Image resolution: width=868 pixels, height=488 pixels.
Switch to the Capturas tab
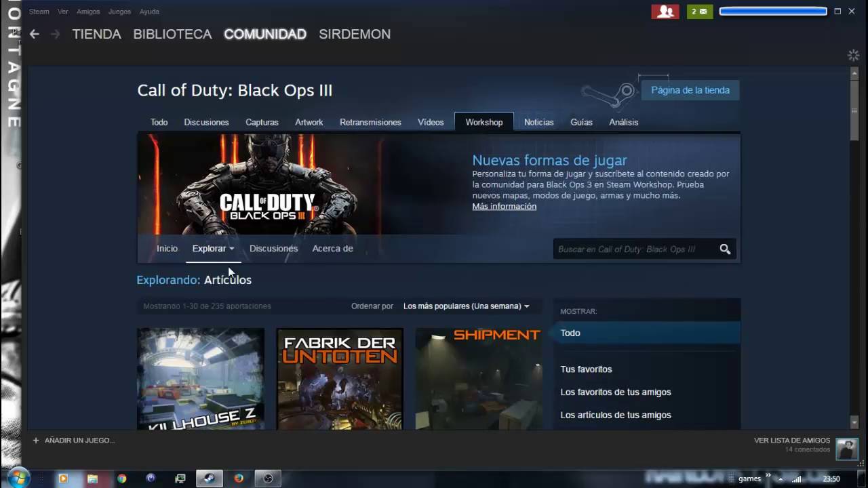click(262, 122)
